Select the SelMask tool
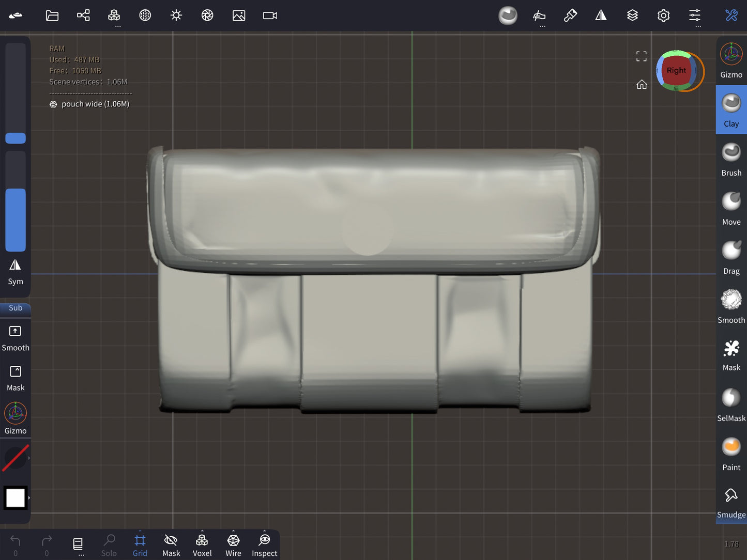Image resolution: width=747 pixels, height=560 pixels. (731, 405)
